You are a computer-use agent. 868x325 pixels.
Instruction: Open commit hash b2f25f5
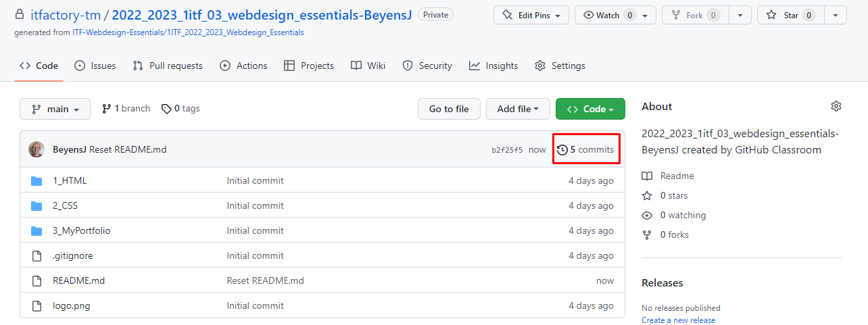point(507,150)
